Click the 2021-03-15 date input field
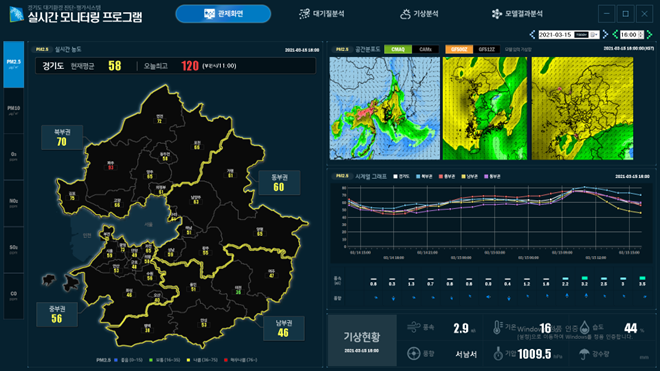 coord(569,35)
